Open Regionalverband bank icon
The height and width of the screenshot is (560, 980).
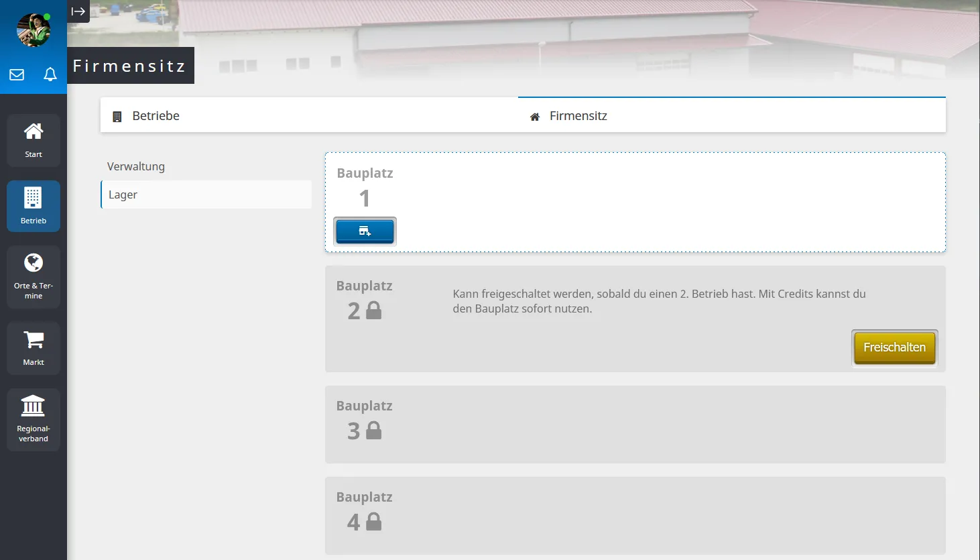(x=34, y=419)
